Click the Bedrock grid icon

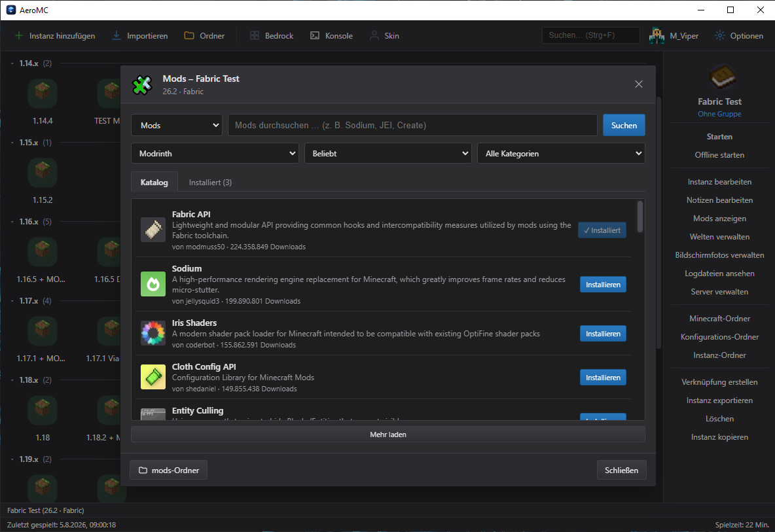(x=254, y=35)
